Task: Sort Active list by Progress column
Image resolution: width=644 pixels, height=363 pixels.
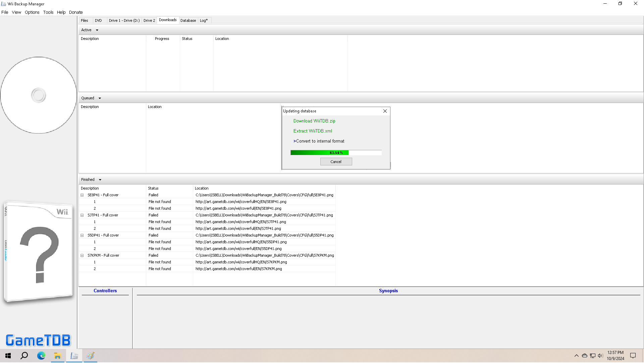Action: [x=163, y=39]
